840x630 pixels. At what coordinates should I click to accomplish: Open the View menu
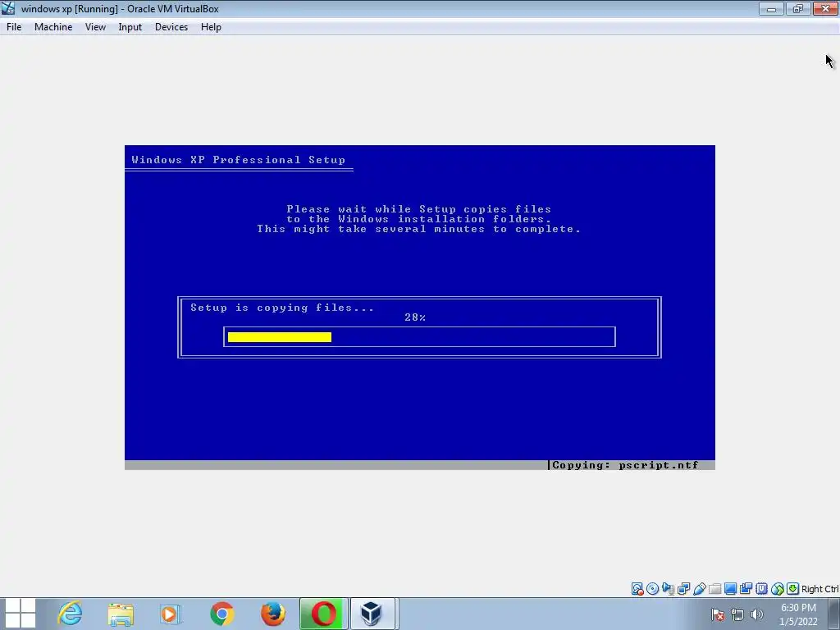point(95,27)
